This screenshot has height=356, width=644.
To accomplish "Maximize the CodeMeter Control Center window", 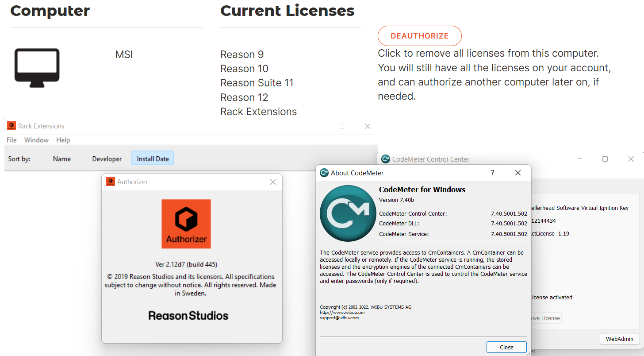I will (x=605, y=159).
